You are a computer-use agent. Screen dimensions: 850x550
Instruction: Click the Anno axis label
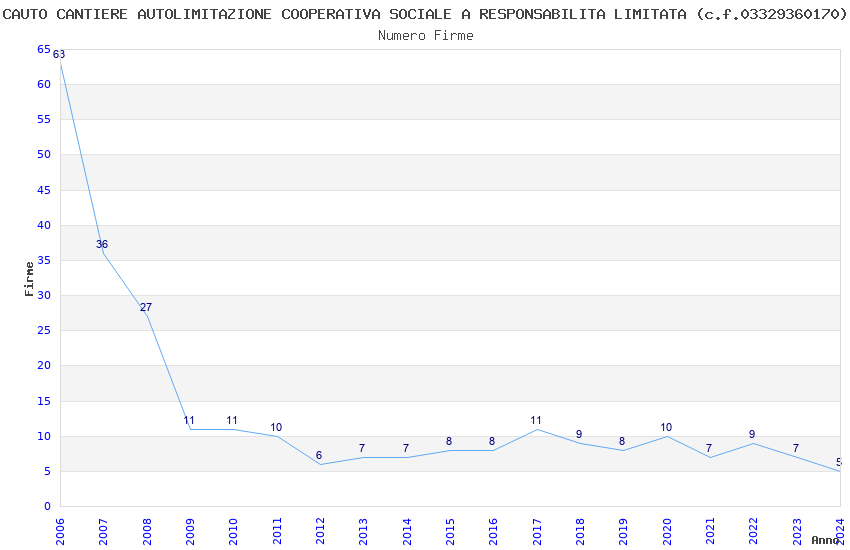825,540
